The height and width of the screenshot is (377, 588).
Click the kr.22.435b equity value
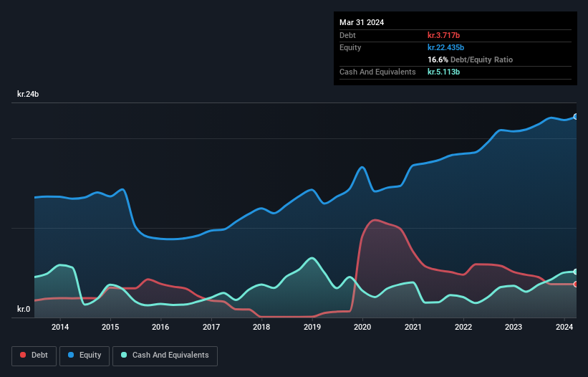click(446, 47)
